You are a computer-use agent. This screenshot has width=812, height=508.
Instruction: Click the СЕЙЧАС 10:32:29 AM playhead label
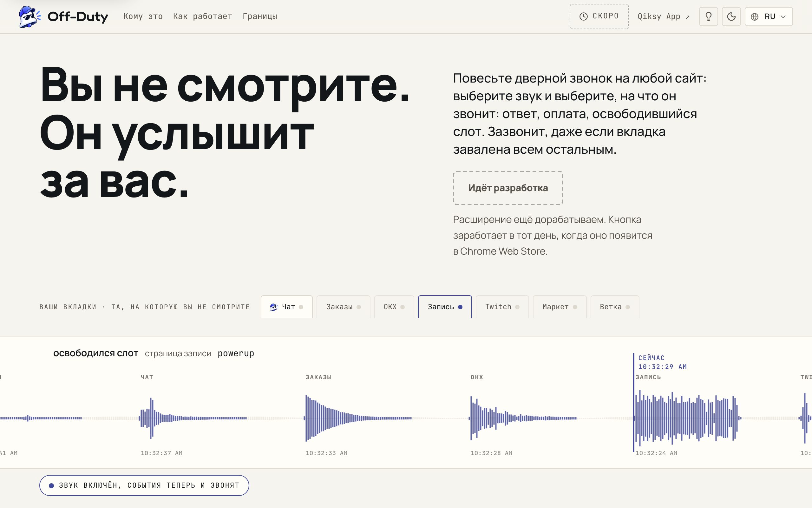coord(662,362)
